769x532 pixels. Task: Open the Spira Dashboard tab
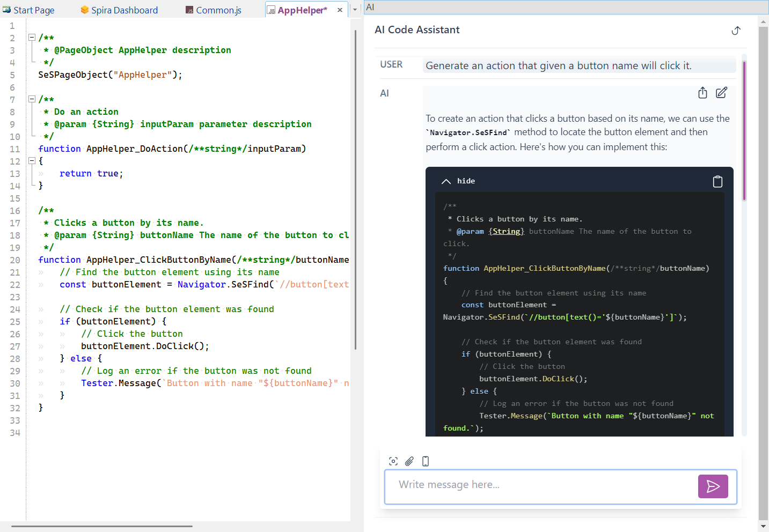(119, 9)
